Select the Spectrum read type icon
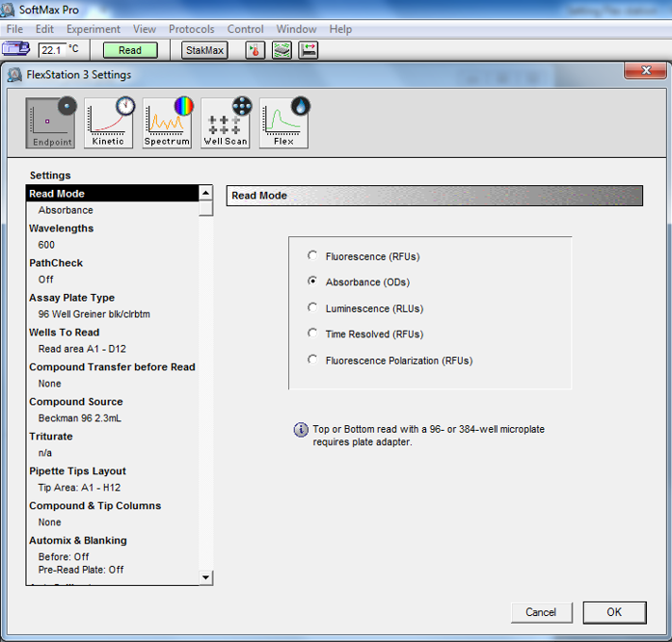The width and height of the screenshot is (672, 642). 167,122
